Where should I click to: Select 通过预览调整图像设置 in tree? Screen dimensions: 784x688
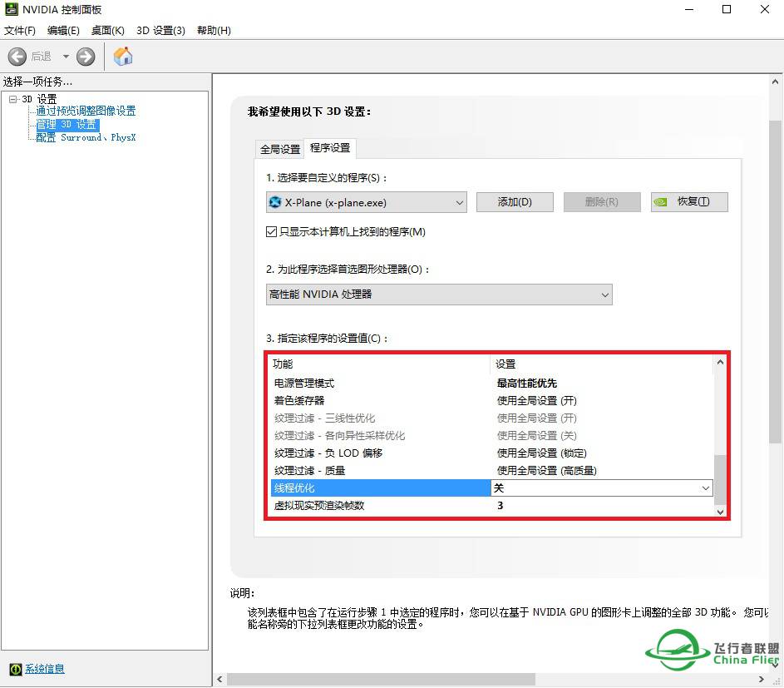(x=86, y=111)
